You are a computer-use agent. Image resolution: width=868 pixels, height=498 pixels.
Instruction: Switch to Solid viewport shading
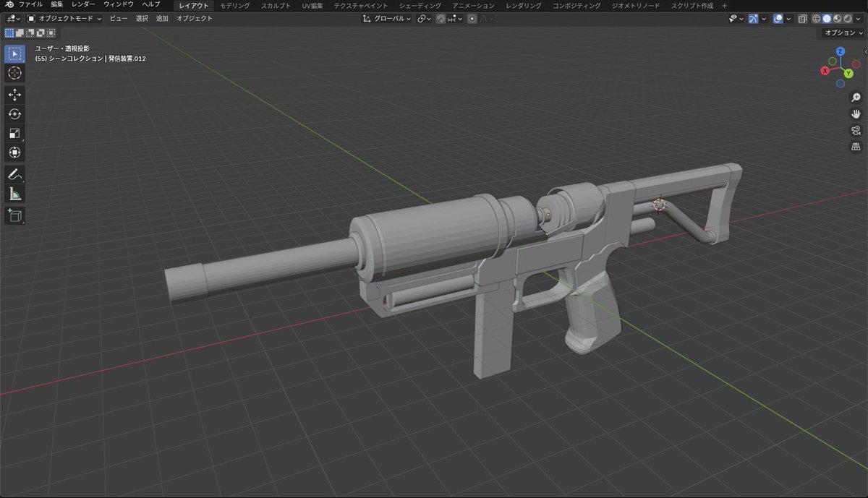click(827, 19)
